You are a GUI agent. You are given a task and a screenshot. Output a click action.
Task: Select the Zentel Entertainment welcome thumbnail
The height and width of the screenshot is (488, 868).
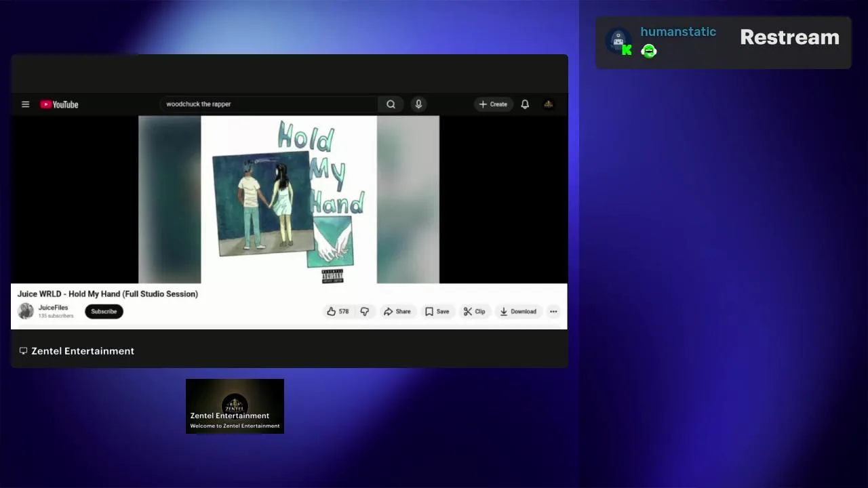235,406
